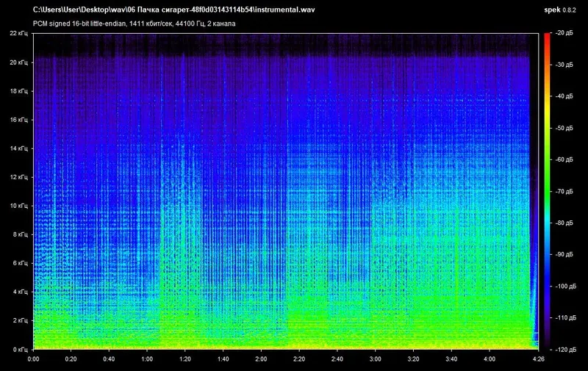
Task: Click the vertical dB color scale bar
Action: click(548, 191)
